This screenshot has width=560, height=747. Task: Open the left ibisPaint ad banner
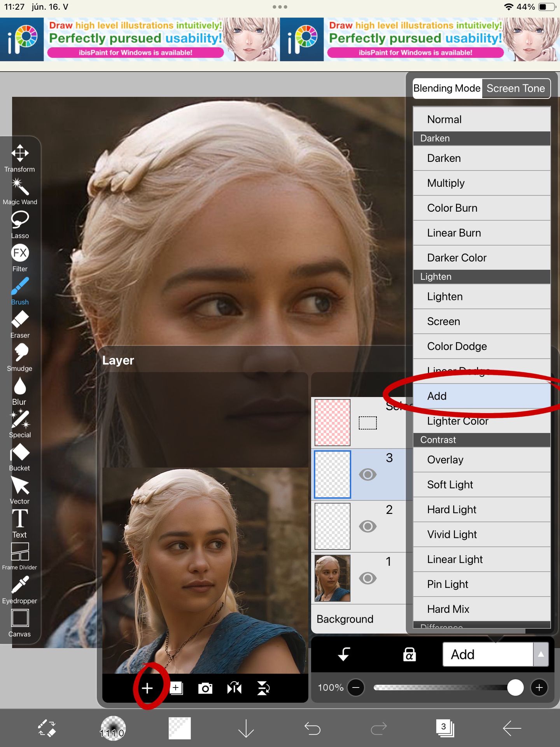140,39
